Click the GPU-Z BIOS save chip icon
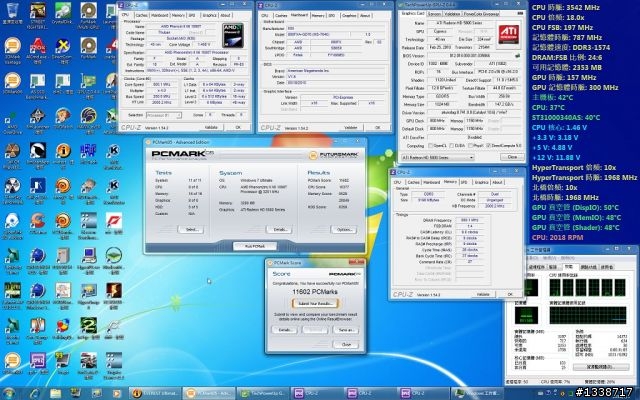 point(518,56)
